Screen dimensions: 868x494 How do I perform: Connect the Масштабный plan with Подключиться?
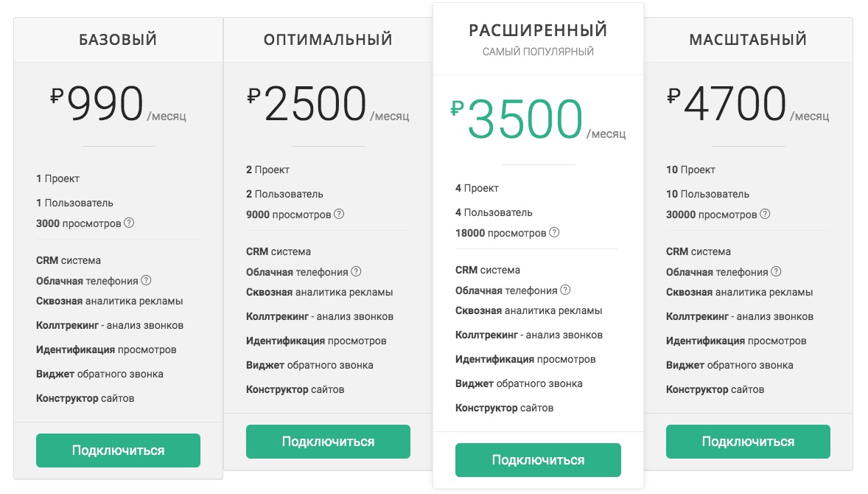[x=748, y=442]
